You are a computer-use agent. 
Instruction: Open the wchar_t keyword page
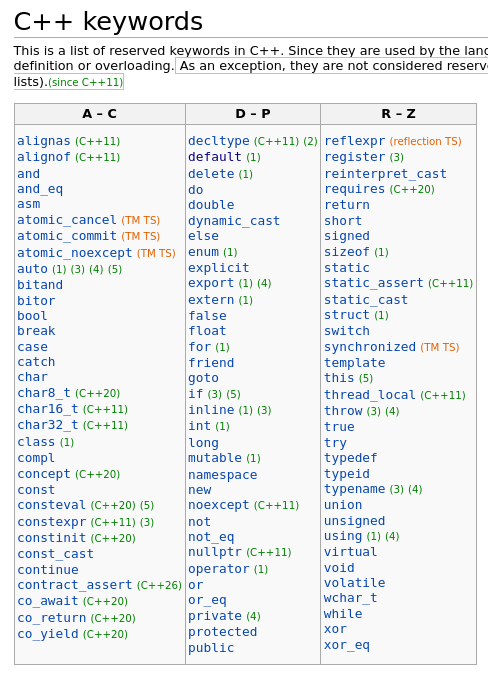coord(351,598)
